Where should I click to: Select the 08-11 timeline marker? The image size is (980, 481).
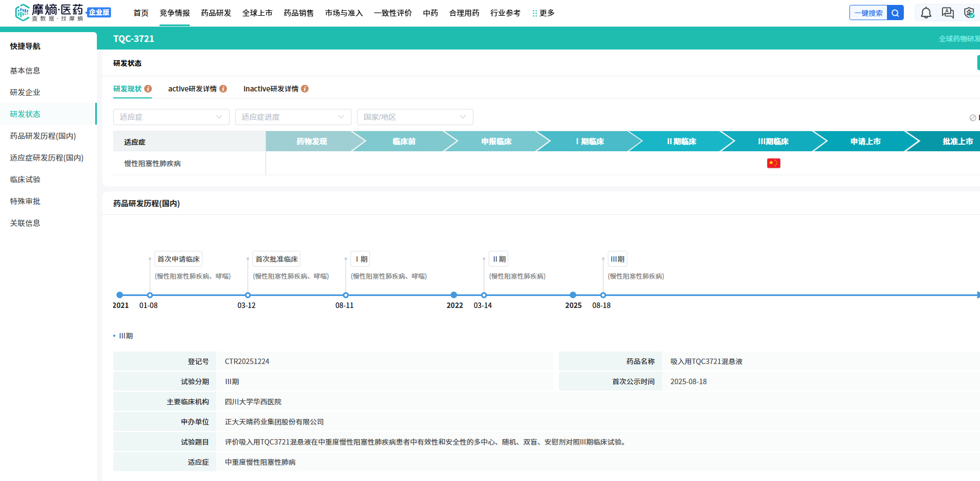click(346, 295)
